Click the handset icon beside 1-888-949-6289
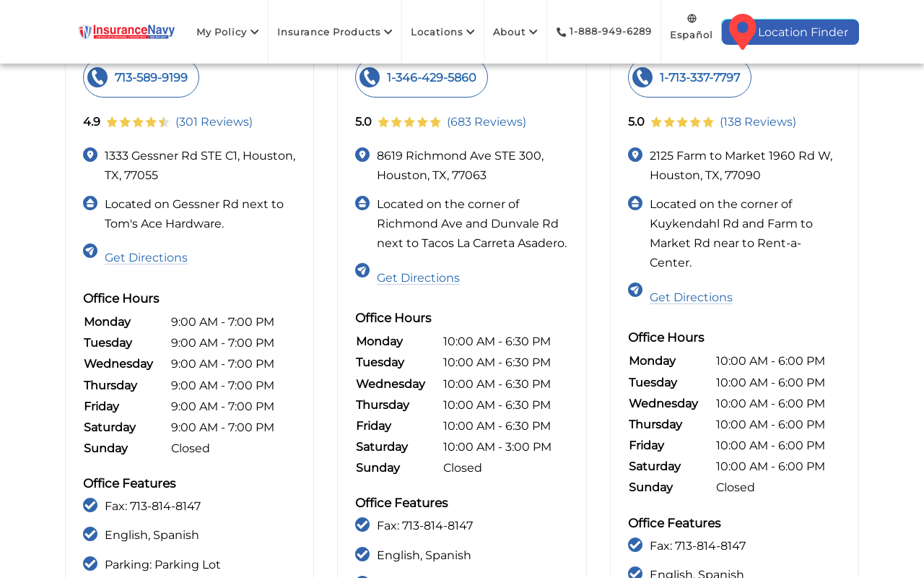 point(561,32)
